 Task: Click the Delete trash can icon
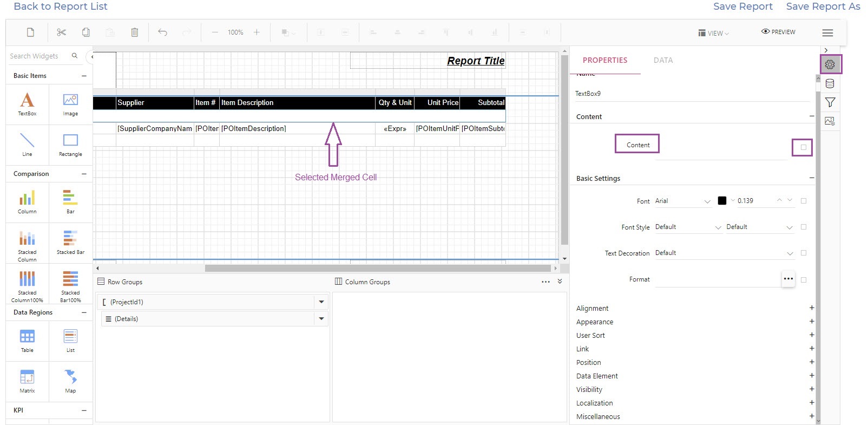coord(135,32)
